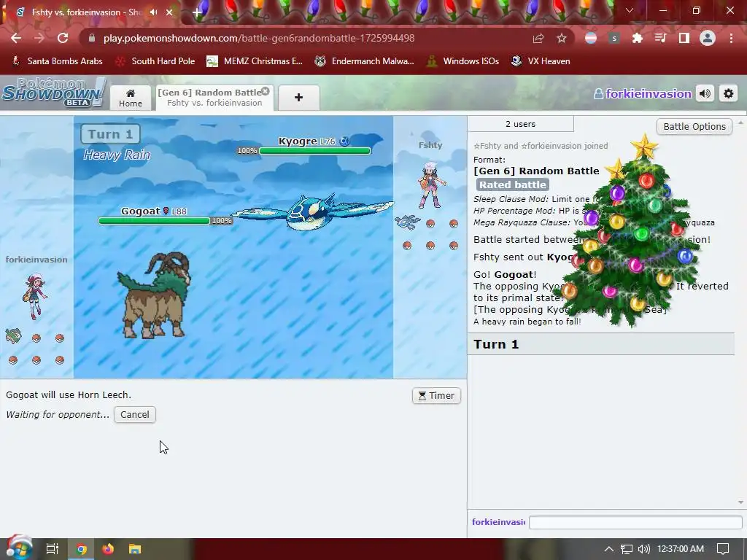The image size is (747, 560).
Task: Open File Explorer from the taskbar
Action: pos(135,549)
